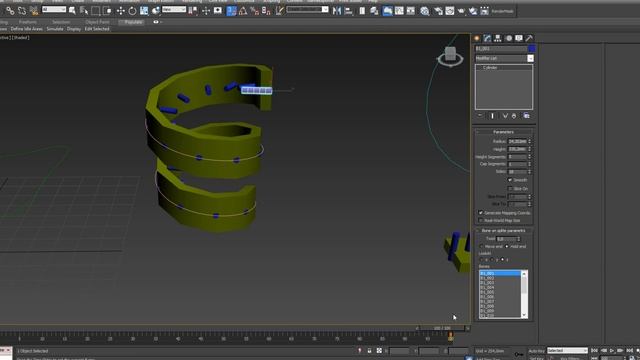Image resolution: width=640 pixels, height=360 pixels.
Task: Select the Render Production teapot icon
Action: 462,11
